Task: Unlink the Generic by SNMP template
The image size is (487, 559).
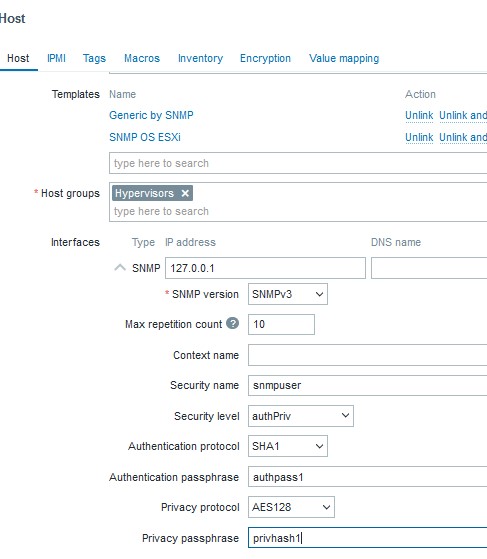Action: tap(419, 116)
